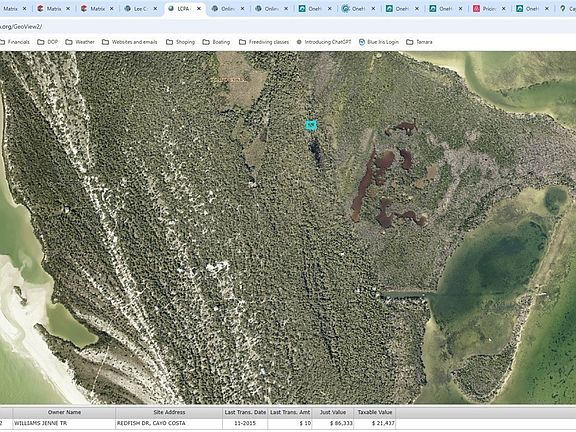Image resolution: width=576 pixels, height=432 pixels.
Task: Open the Tamara bookmark folder
Action: pos(420,42)
